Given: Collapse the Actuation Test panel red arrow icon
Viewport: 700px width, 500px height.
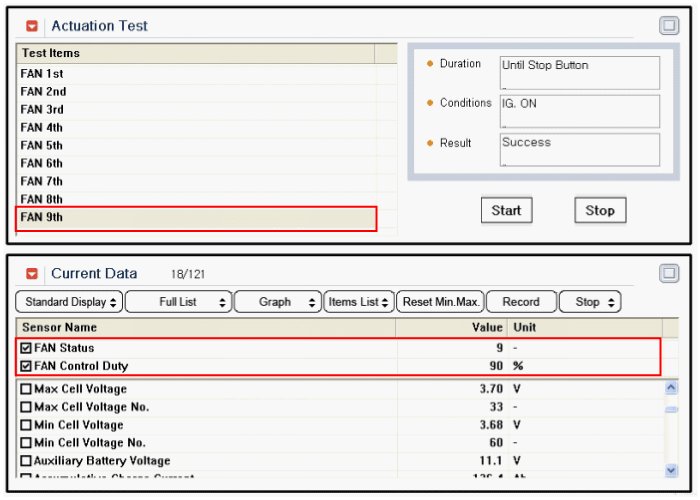Looking at the screenshot, I should pos(32,26).
